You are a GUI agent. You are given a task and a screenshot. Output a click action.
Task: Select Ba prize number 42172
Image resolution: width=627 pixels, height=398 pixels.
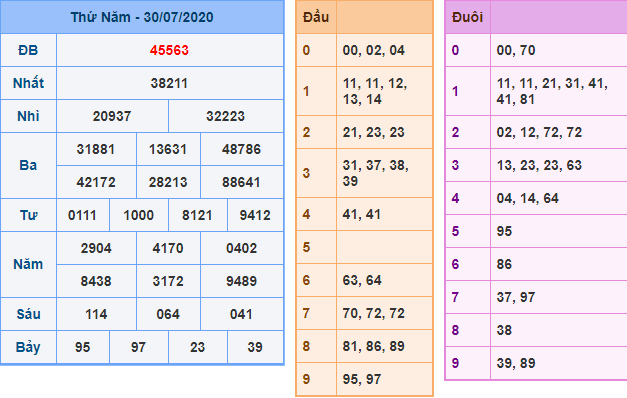(96, 182)
